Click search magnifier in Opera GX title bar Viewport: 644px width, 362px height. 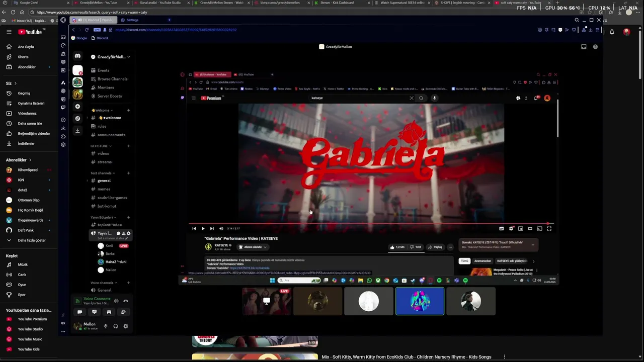click(x=577, y=20)
